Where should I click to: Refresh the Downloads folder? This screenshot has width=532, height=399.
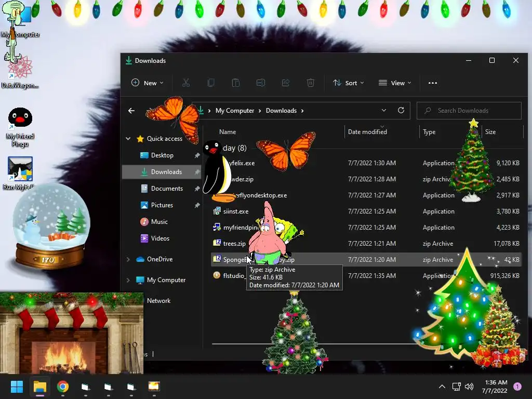click(x=401, y=110)
